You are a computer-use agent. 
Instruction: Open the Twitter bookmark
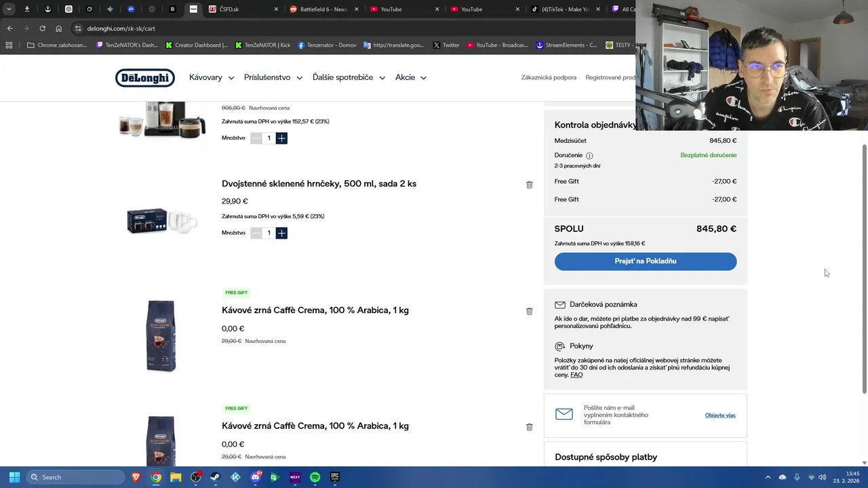pyautogui.click(x=446, y=45)
